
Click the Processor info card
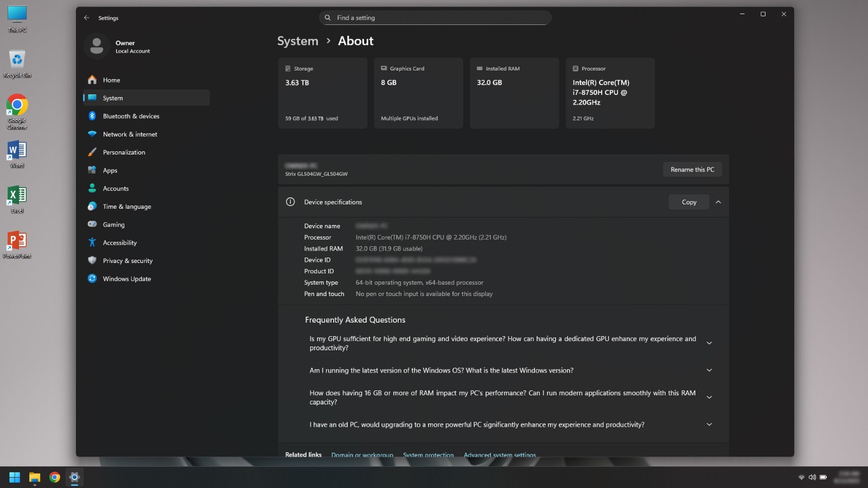pyautogui.click(x=610, y=93)
